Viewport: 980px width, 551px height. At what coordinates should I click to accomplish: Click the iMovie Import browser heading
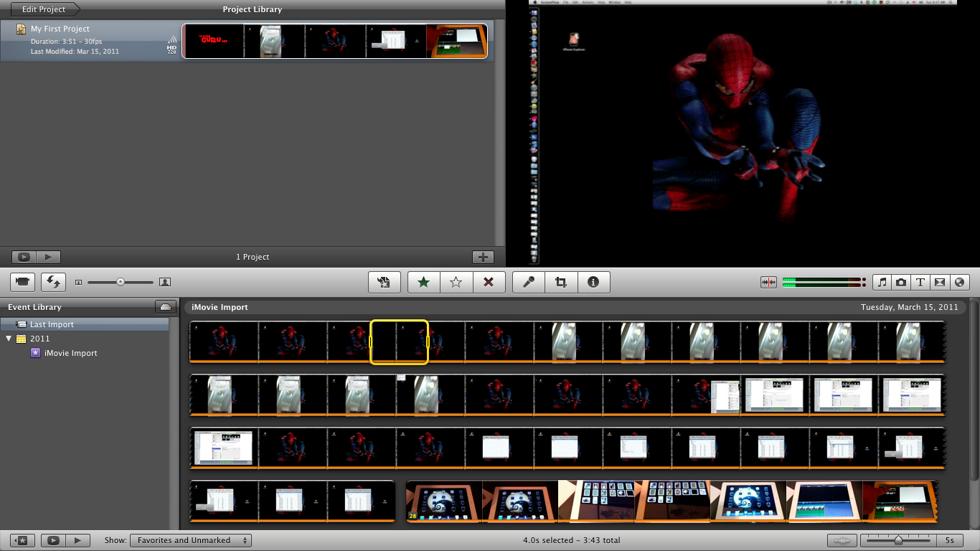220,307
